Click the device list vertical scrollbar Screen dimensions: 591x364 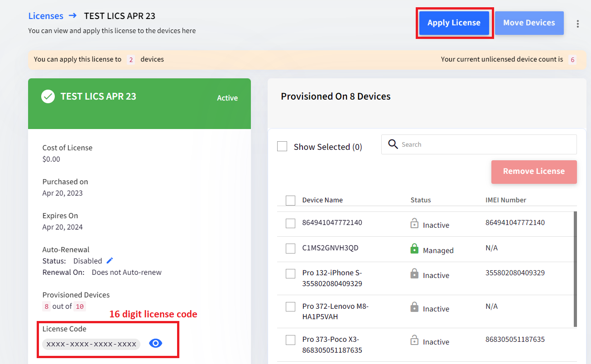[x=575, y=269]
